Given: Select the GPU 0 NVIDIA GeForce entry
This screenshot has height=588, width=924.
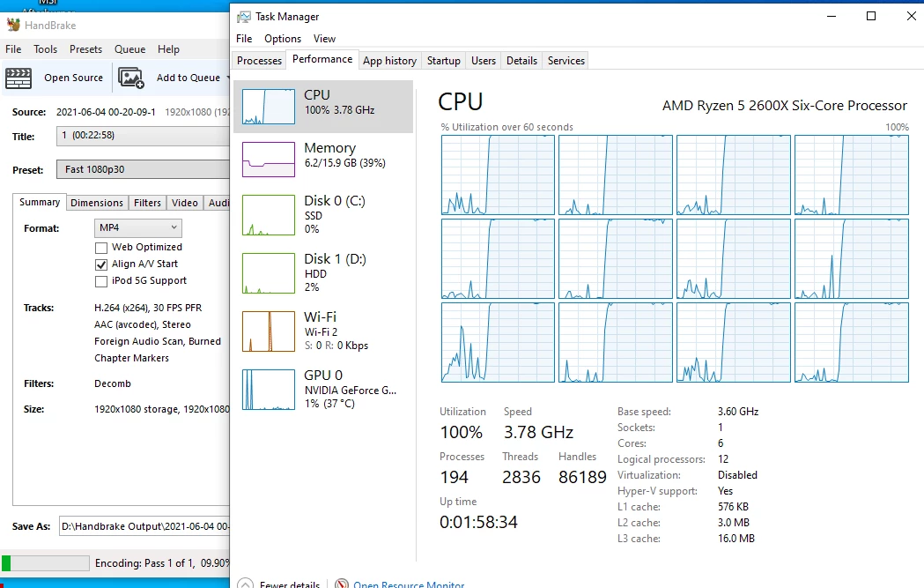Looking at the screenshot, I should (x=323, y=390).
